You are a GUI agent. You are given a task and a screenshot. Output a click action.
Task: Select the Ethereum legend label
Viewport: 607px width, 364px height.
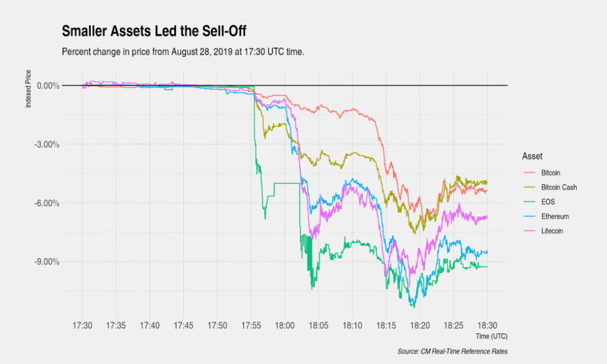pyautogui.click(x=555, y=217)
